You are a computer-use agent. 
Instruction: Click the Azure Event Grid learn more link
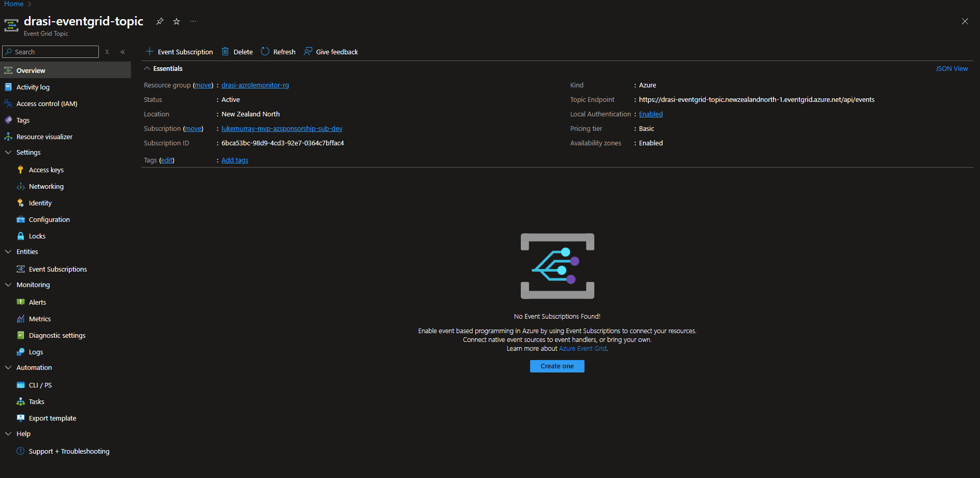click(582, 348)
